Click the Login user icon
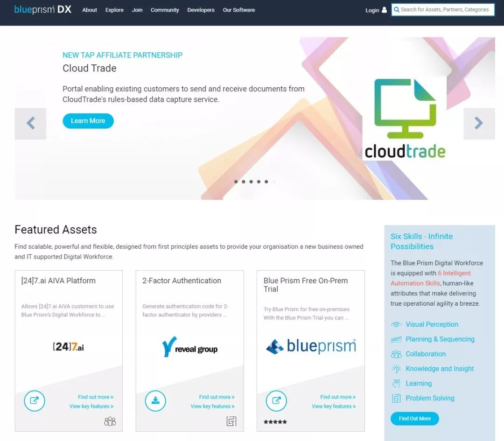 384,10
